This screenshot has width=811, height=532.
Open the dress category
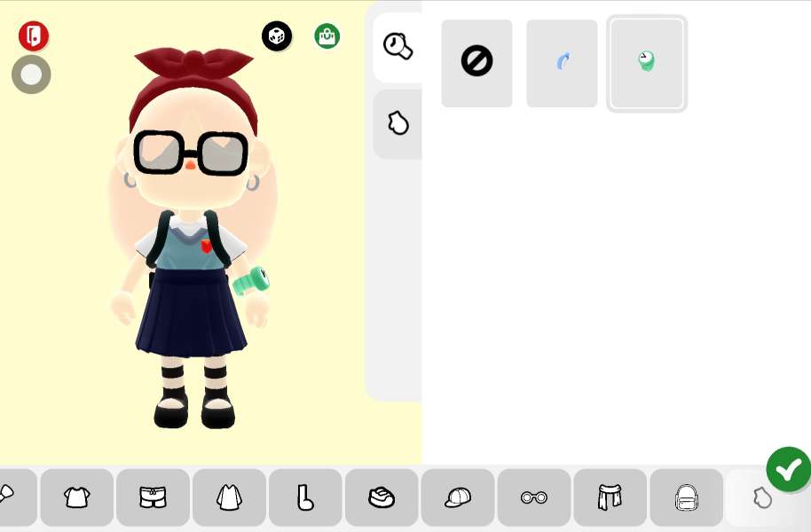pos(229,497)
